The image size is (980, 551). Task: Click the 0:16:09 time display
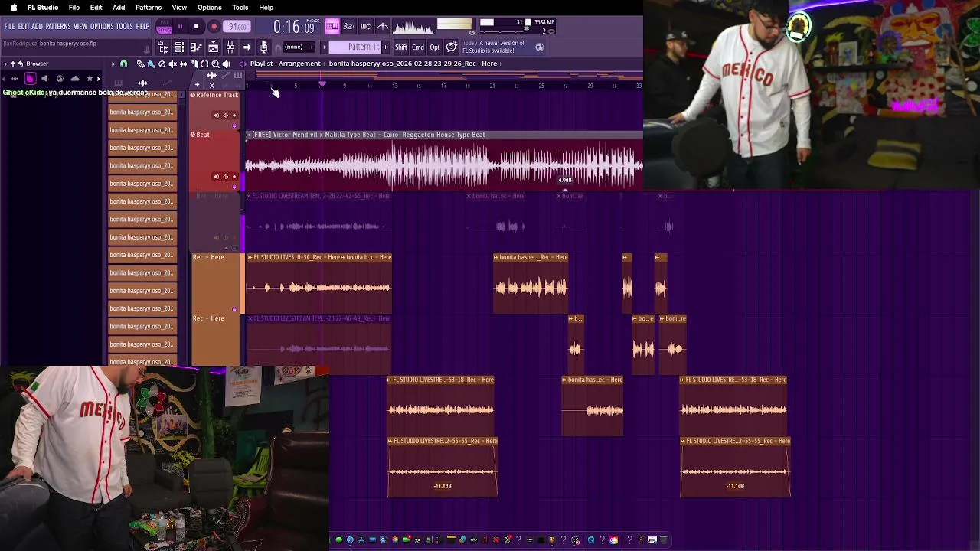pos(294,27)
